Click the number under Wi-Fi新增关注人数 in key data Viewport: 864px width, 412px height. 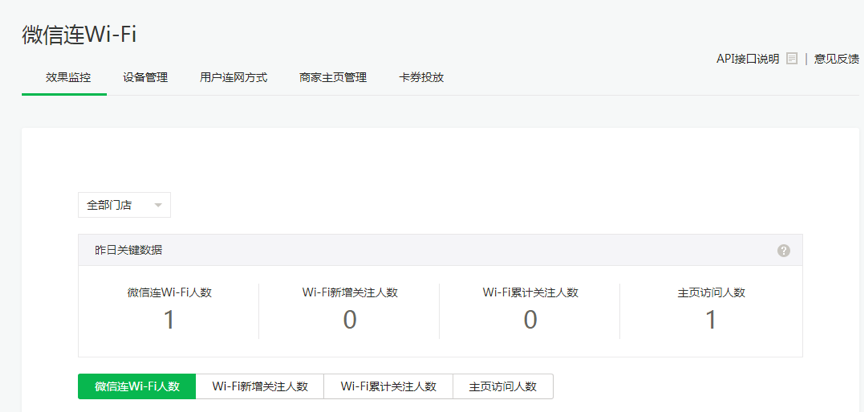[350, 320]
